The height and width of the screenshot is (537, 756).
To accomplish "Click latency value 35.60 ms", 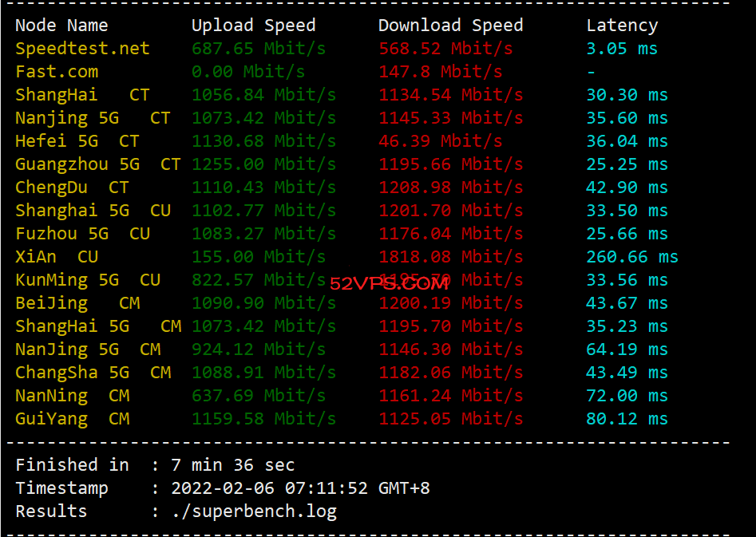I will point(627,118).
